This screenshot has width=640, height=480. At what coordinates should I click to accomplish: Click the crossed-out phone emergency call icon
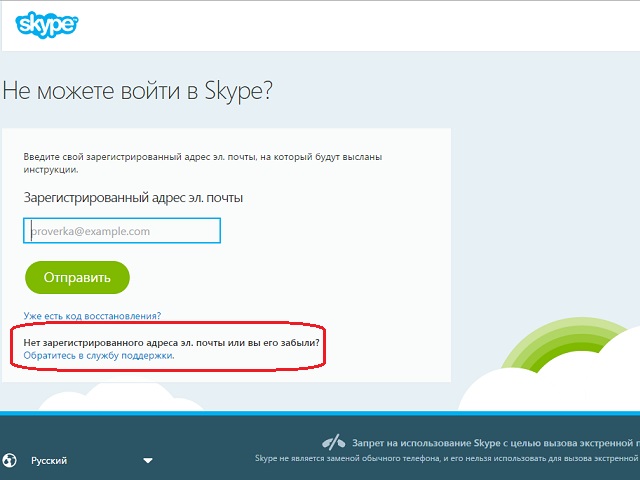pyautogui.click(x=333, y=442)
